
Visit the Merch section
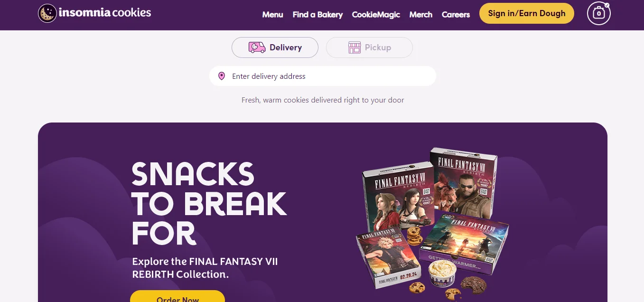[x=420, y=15]
